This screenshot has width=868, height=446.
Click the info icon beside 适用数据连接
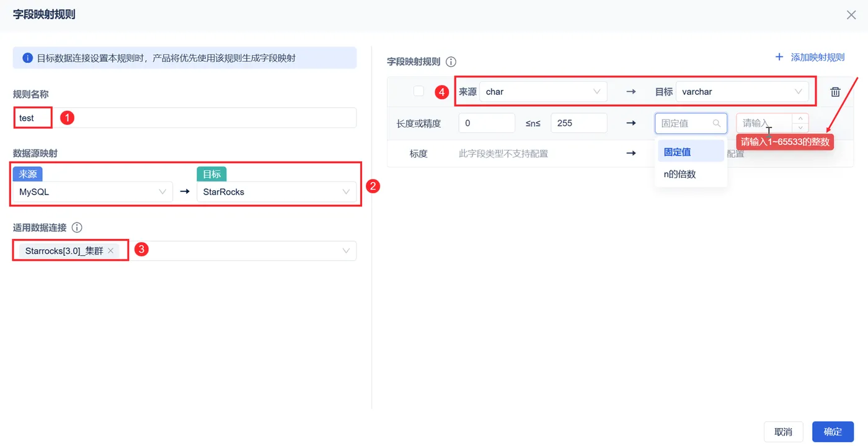pyautogui.click(x=77, y=227)
